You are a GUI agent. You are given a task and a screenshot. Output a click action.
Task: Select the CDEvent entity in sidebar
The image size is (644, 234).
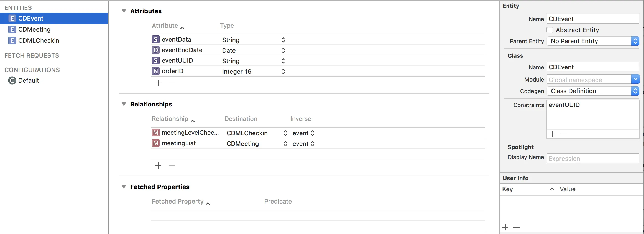point(31,18)
